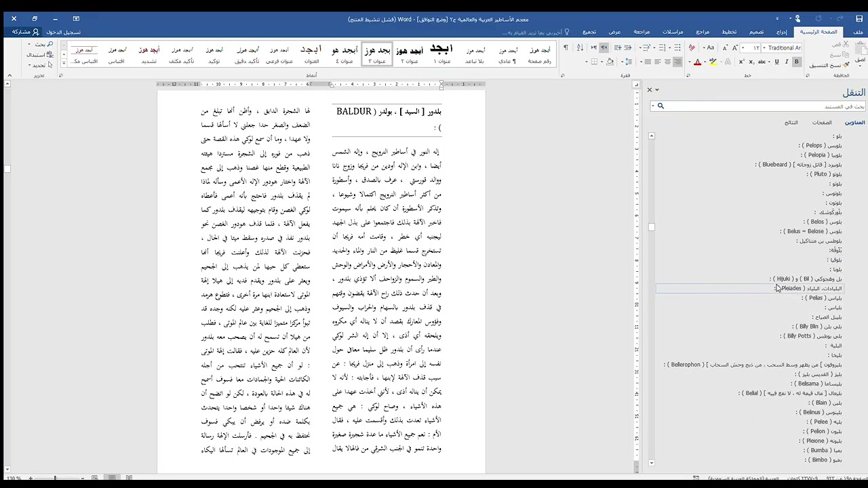The width and height of the screenshot is (868, 488).
Task: Increase font size with large A
Action: tap(735, 48)
